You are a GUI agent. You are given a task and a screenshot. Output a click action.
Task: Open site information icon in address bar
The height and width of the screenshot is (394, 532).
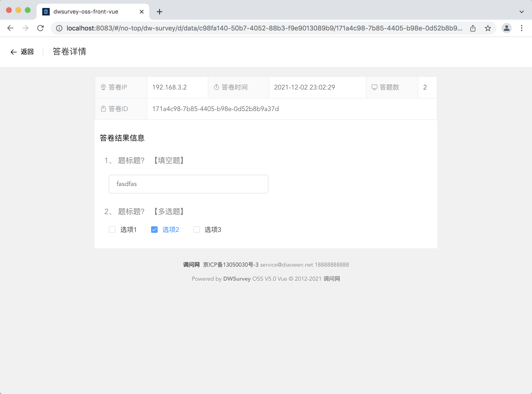(x=59, y=28)
